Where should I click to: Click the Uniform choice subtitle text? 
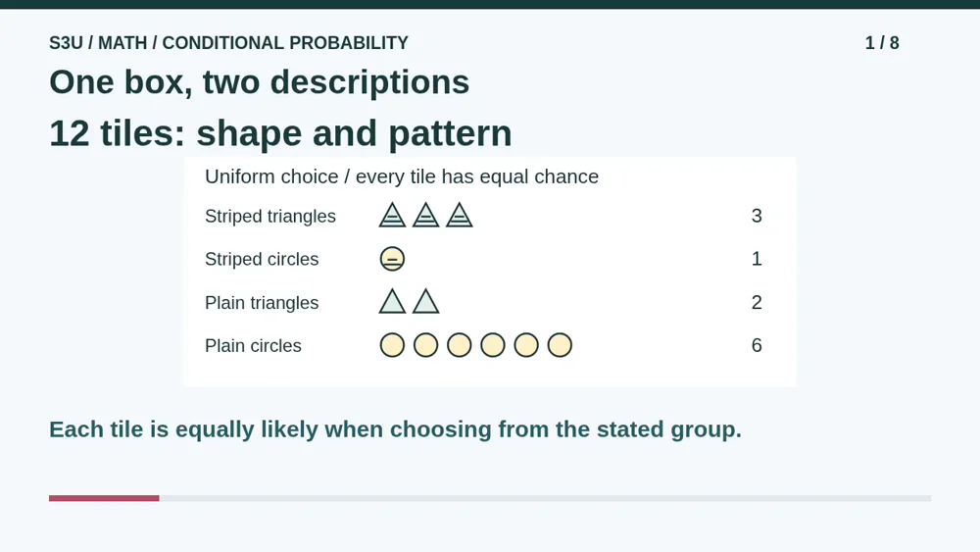point(402,176)
